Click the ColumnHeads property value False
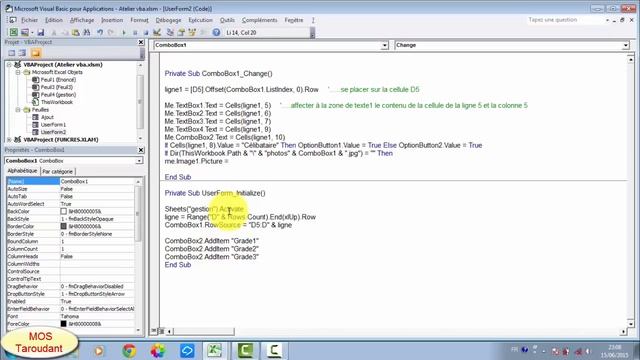This screenshot has width=640, height=360. point(97,256)
